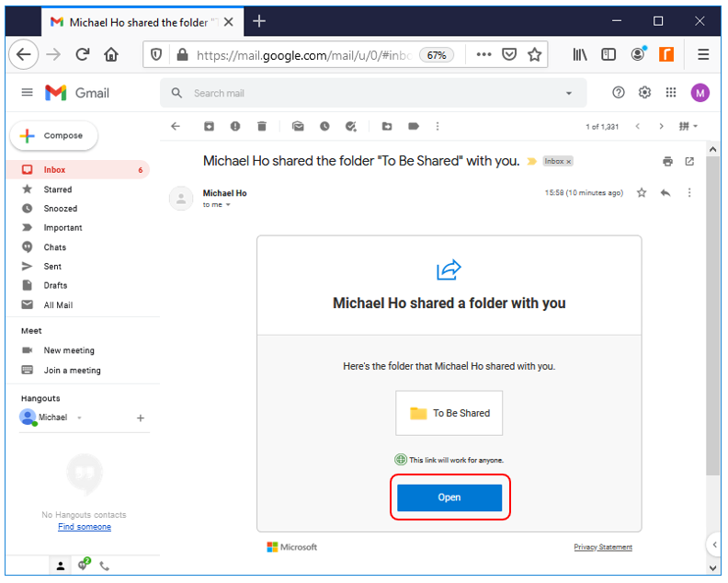Open the Privacy Statement link

pos(603,547)
